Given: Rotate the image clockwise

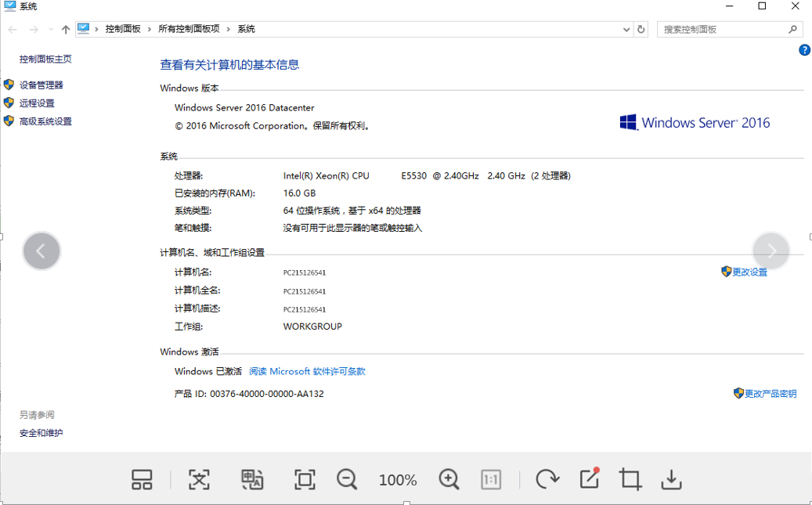Looking at the screenshot, I should point(547,479).
